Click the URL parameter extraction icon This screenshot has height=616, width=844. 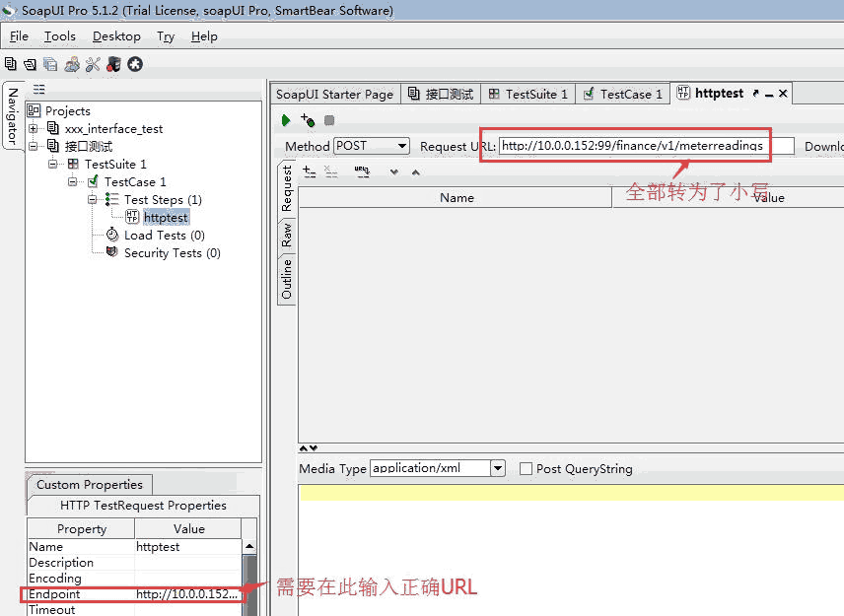(x=362, y=171)
